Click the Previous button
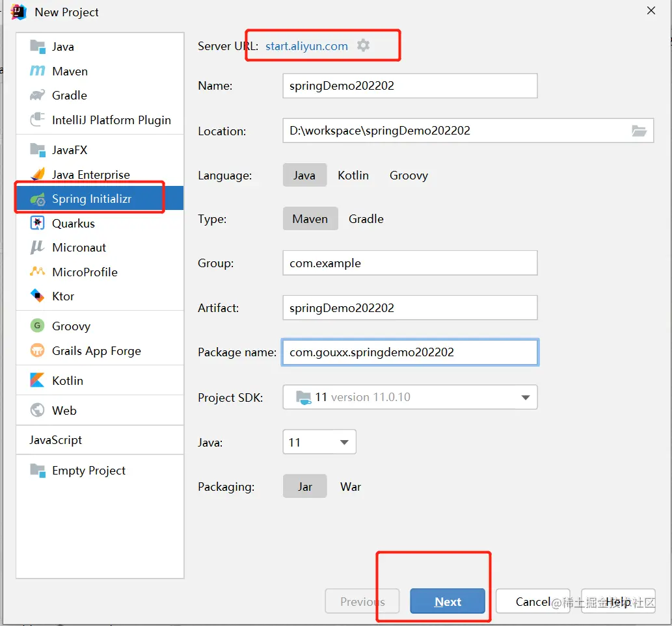The width and height of the screenshot is (672, 626). (362, 601)
